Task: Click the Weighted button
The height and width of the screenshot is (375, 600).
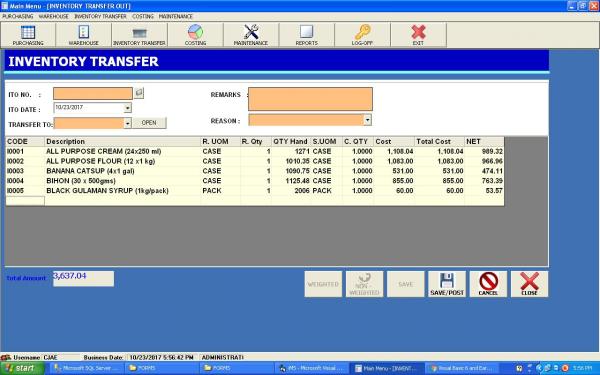Action: pos(323,284)
